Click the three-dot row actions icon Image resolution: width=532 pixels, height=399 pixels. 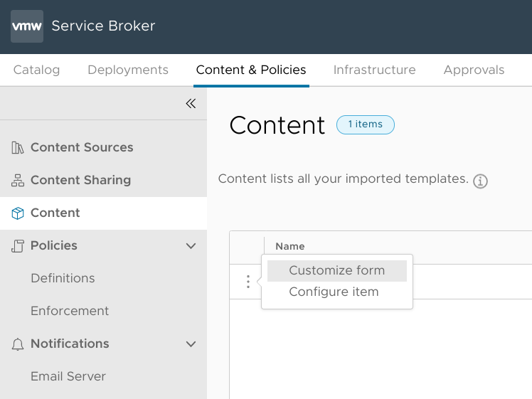coord(248,282)
